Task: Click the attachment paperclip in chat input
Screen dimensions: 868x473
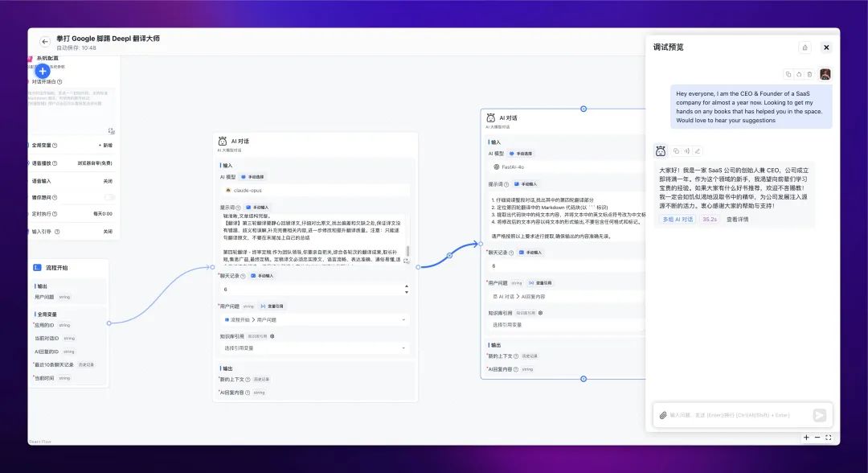Action: pyautogui.click(x=662, y=415)
